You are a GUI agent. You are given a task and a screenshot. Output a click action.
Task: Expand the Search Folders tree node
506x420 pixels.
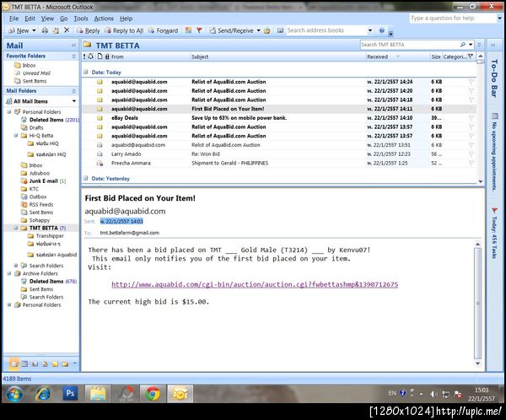15,265
